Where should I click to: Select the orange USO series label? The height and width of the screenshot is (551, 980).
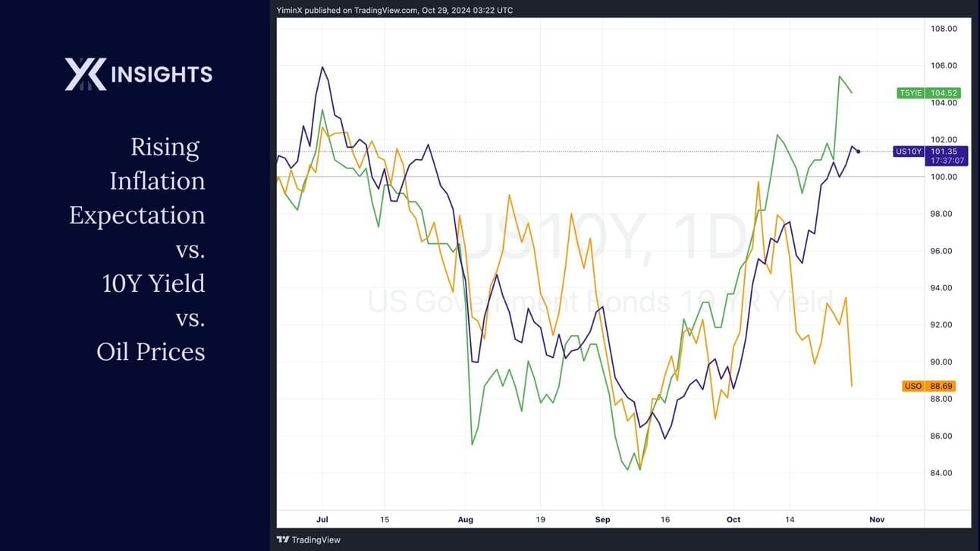(913, 386)
